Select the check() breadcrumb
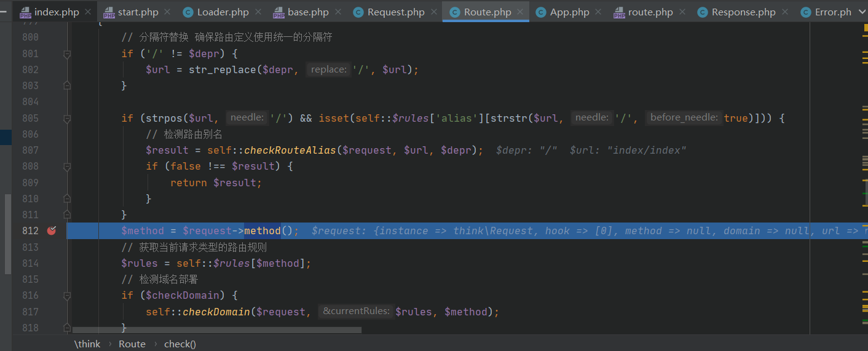This screenshot has width=868, height=351. [x=180, y=344]
